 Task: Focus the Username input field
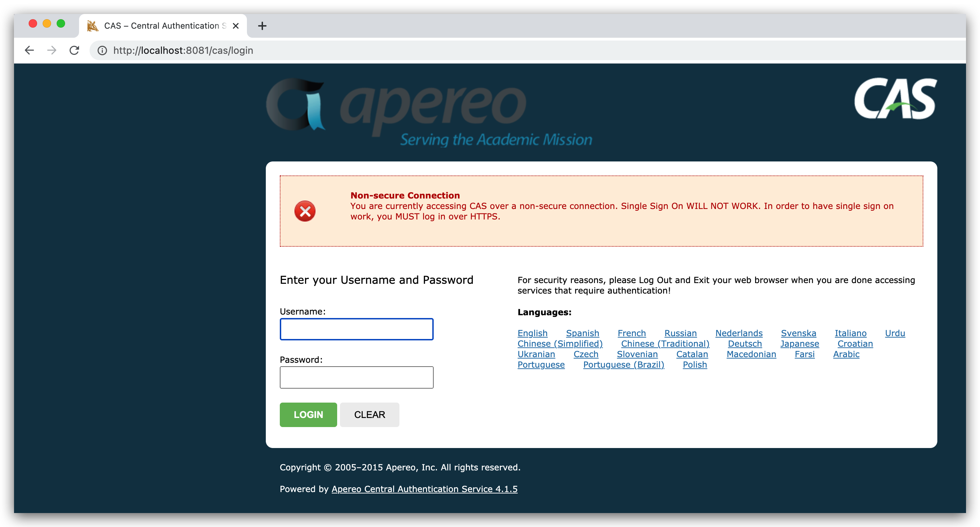pyautogui.click(x=356, y=329)
